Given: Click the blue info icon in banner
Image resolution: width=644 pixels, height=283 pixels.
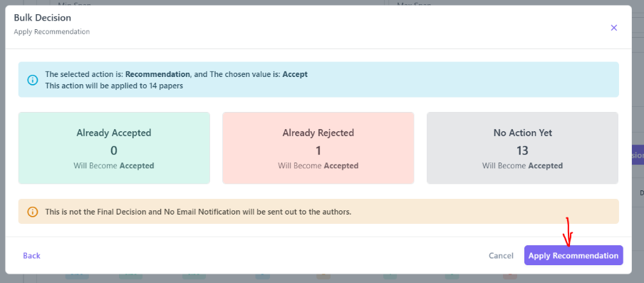Looking at the screenshot, I should coord(33,80).
